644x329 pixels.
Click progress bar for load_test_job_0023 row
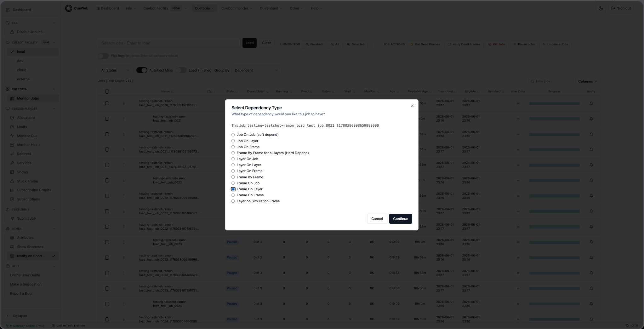coord(554,242)
